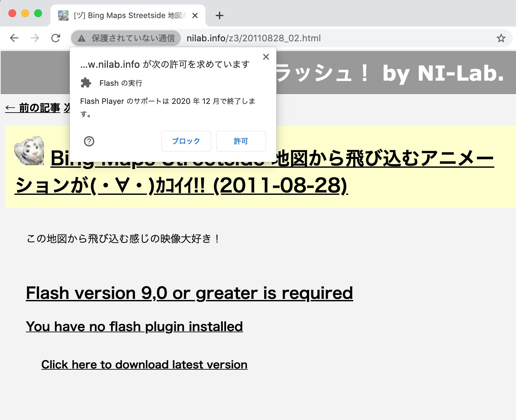The image size is (516, 420).
Task: Click the 'You have no flash plugin installed' link
Action: 134,326
